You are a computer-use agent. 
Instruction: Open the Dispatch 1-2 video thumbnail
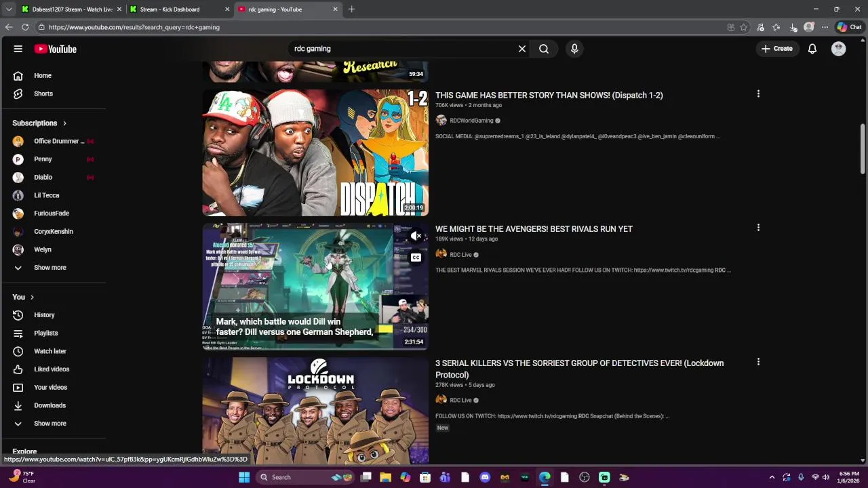pyautogui.click(x=315, y=152)
